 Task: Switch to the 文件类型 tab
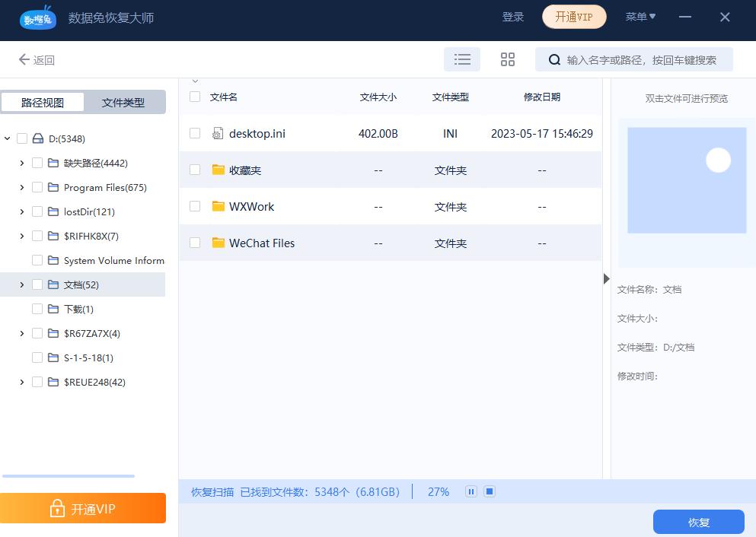pos(125,101)
